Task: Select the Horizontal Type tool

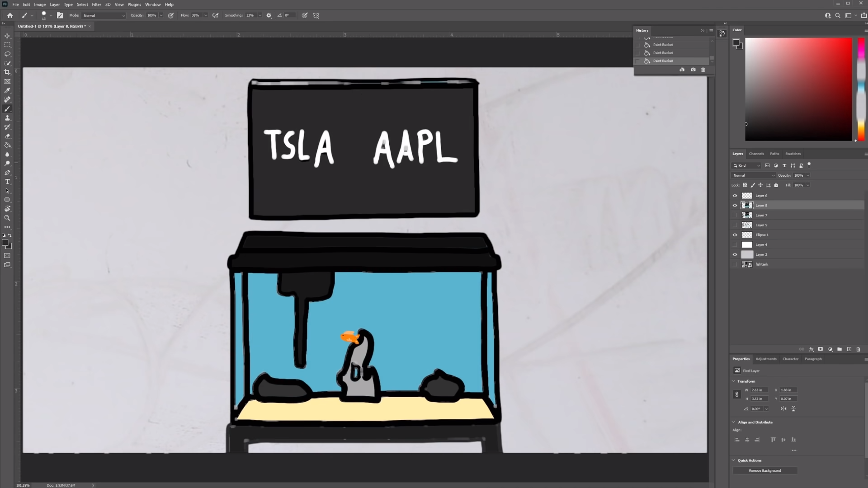Action: click(x=7, y=182)
